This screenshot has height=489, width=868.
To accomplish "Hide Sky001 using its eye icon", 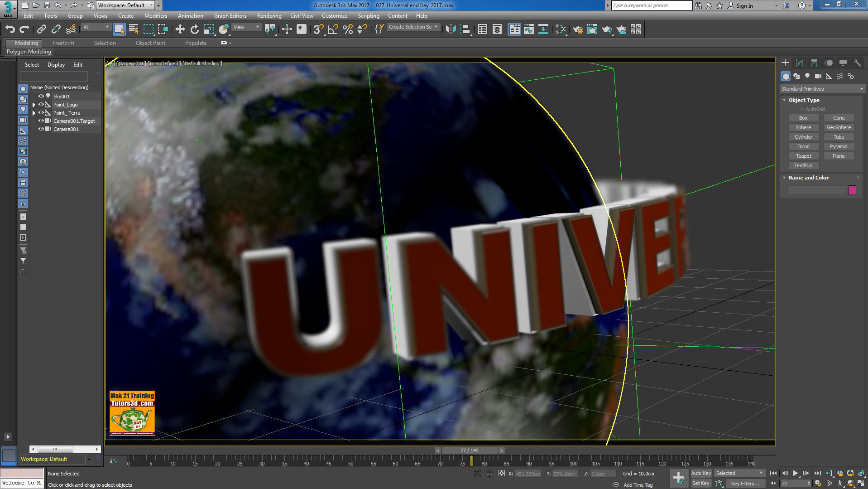I will point(41,96).
